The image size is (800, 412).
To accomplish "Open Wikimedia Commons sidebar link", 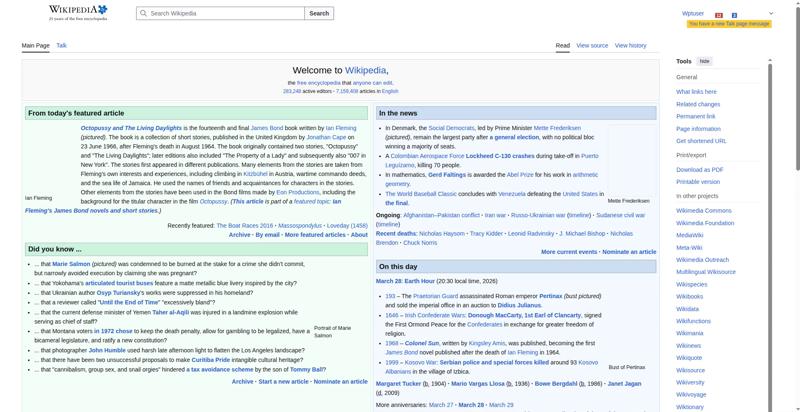I will click(x=703, y=210).
